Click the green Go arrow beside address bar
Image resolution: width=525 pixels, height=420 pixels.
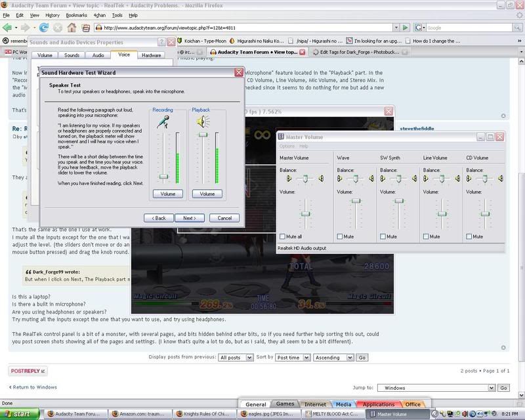pyautogui.click(x=406, y=28)
